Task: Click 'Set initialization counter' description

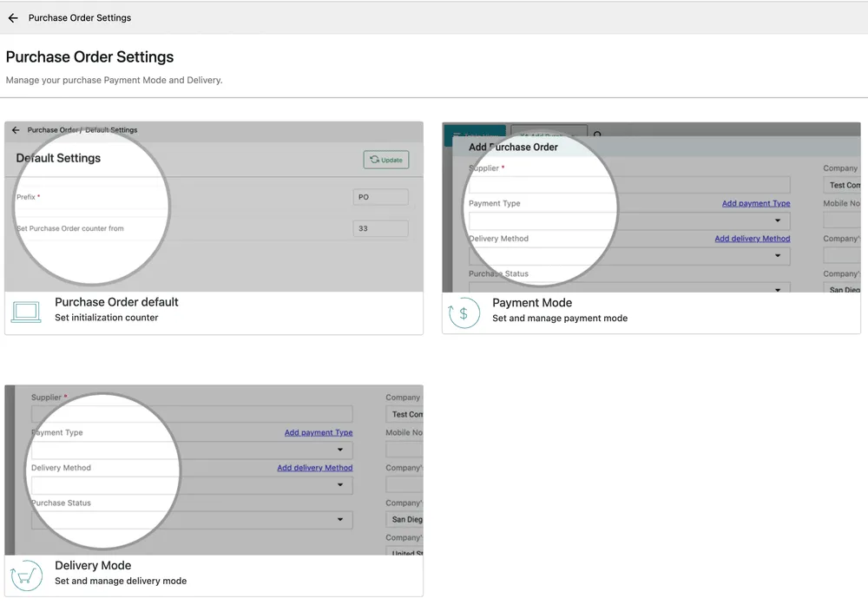Action: 106,318
